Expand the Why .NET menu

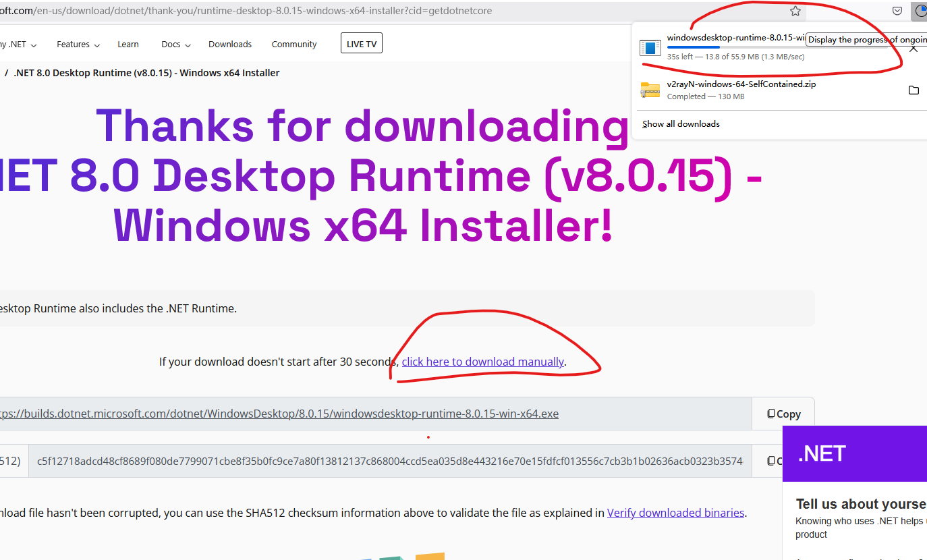(18, 45)
